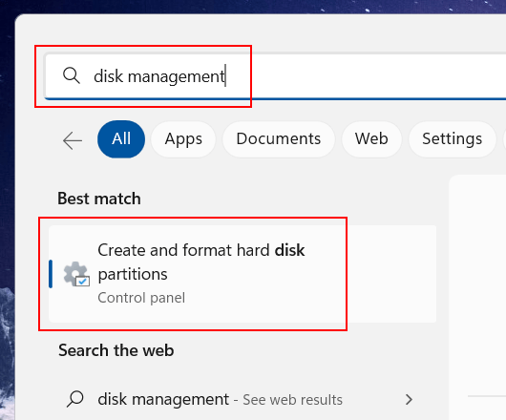Switch to the Documents filter tab
Viewport: 506px width, 420px height.
click(x=279, y=139)
